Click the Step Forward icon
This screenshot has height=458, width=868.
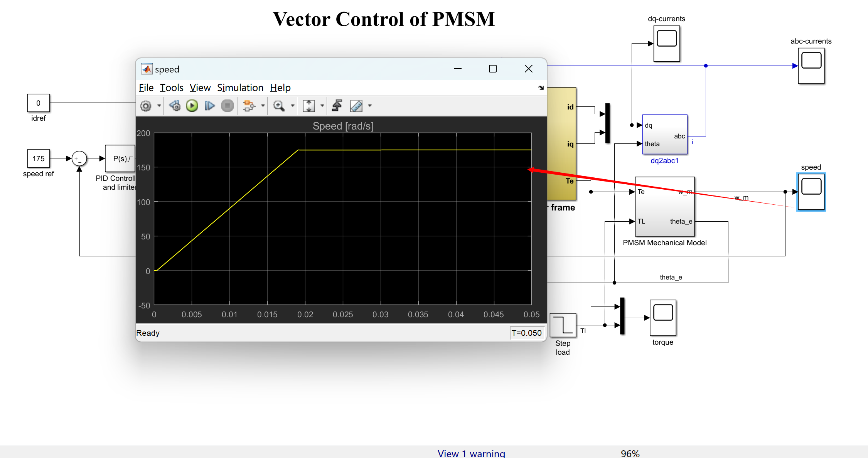click(209, 106)
